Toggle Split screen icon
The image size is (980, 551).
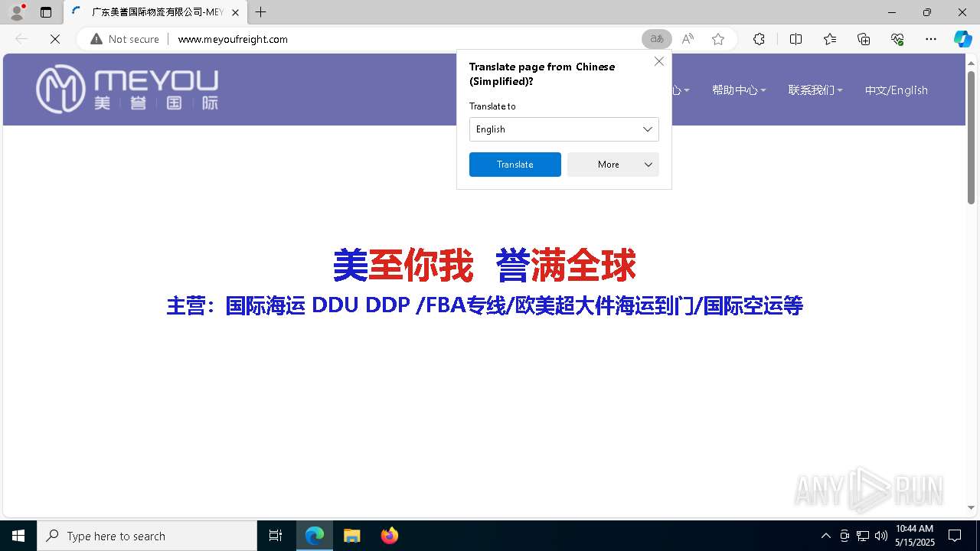(x=795, y=39)
